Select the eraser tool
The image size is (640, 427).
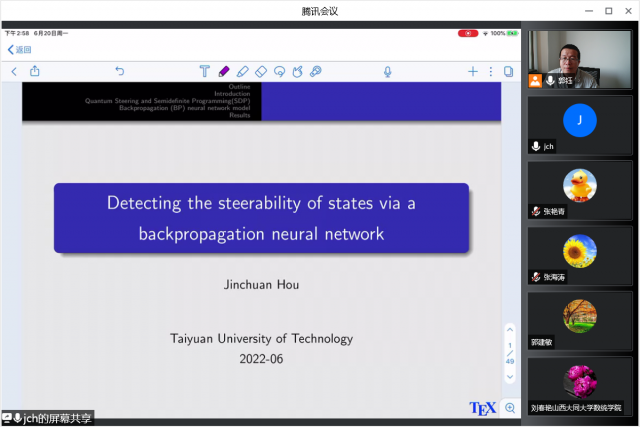pos(261,71)
